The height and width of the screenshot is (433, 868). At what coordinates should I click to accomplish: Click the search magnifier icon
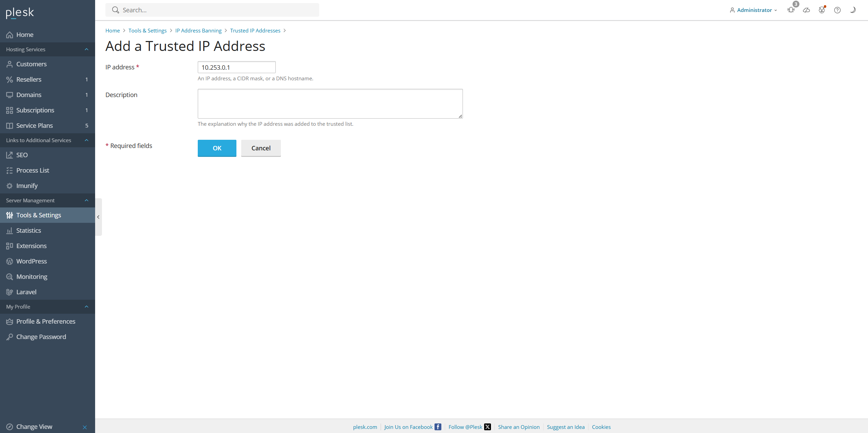pos(116,10)
